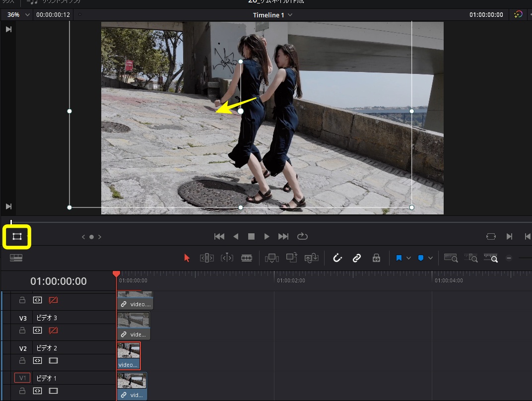The image size is (532, 401).
Task: Click zoom out minus button
Action: coord(509,258)
